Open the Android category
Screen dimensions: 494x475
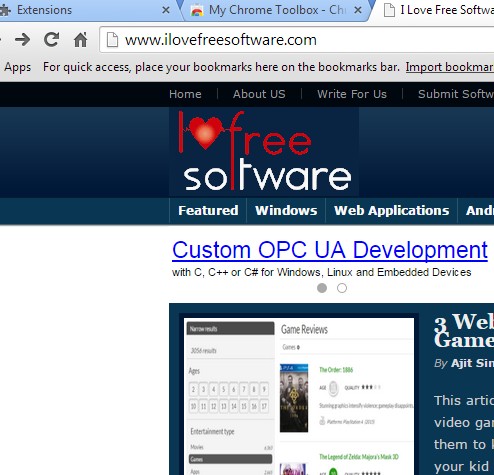(476, 210)
